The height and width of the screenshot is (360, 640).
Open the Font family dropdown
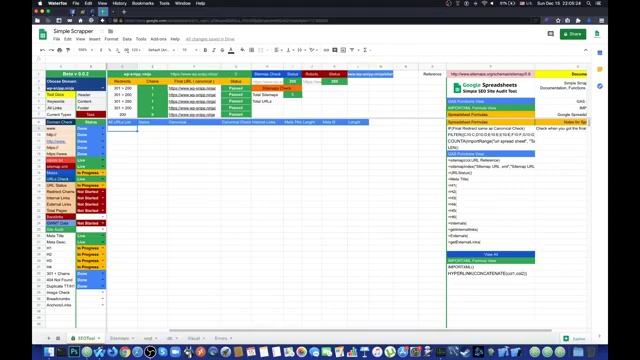161,50
